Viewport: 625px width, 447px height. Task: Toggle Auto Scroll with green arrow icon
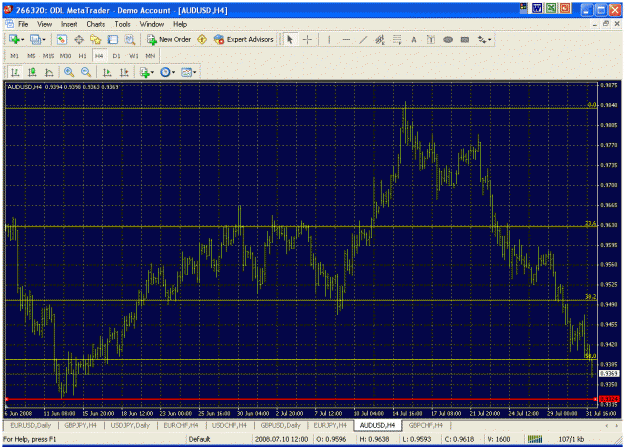click(x=107, y=72)
